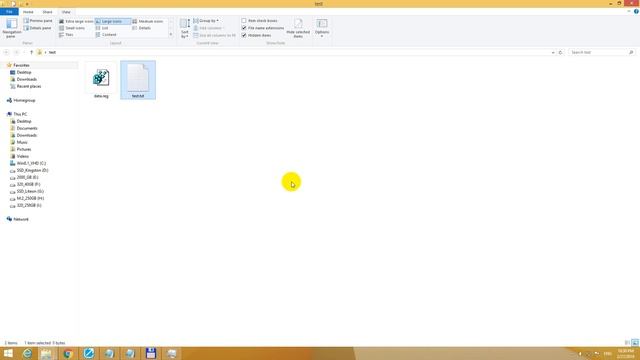This screenshot has height=360, width=640.
Task: Go up one folder level
Action: [31, 52]
